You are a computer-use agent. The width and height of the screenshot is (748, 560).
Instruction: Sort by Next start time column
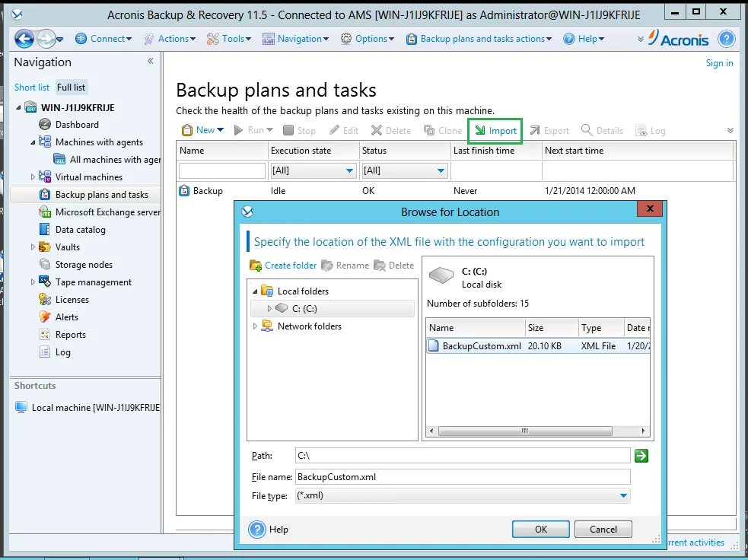coord(638,150)
